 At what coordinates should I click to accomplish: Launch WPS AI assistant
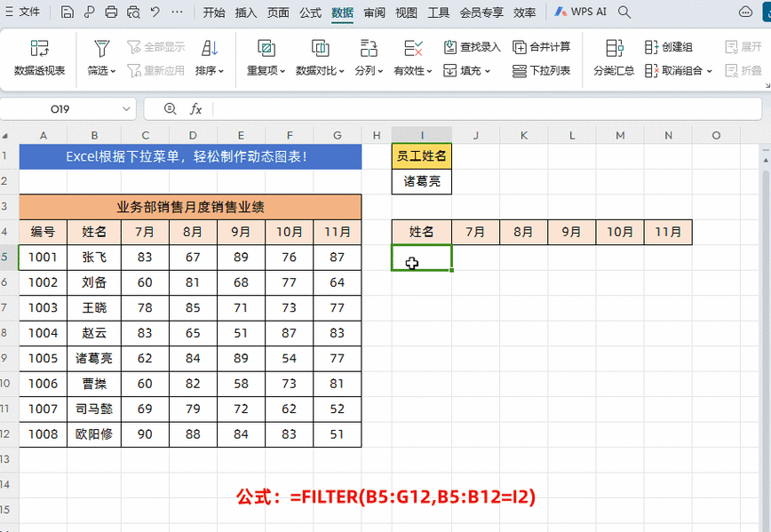click(580, 12)
